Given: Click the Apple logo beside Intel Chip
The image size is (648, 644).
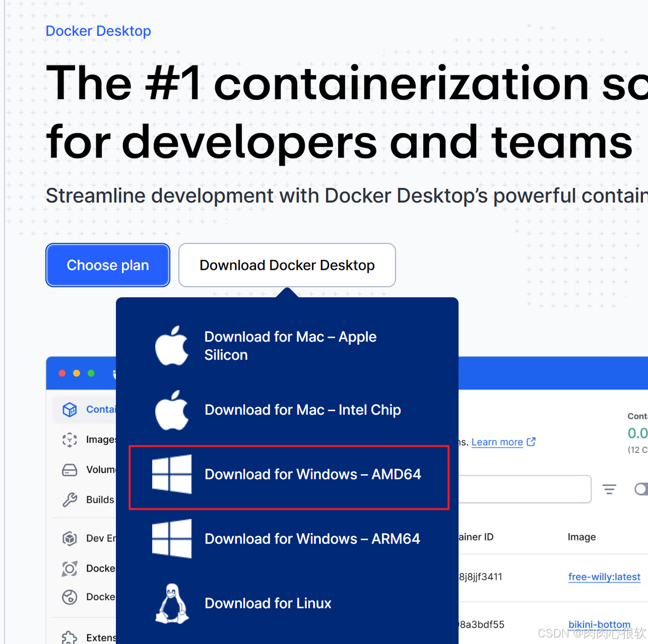Looking at the screenshot, I should [x=172, y=410].
